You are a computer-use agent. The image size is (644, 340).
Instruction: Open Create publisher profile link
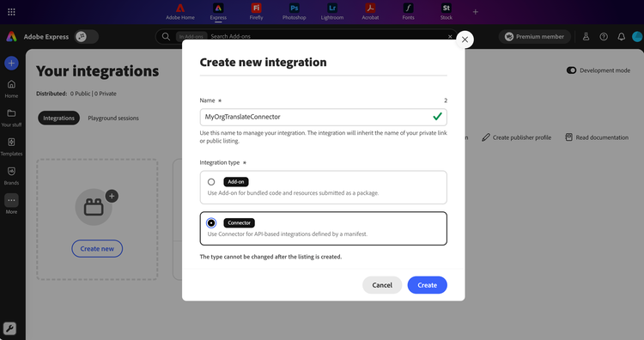click(517, 137)
